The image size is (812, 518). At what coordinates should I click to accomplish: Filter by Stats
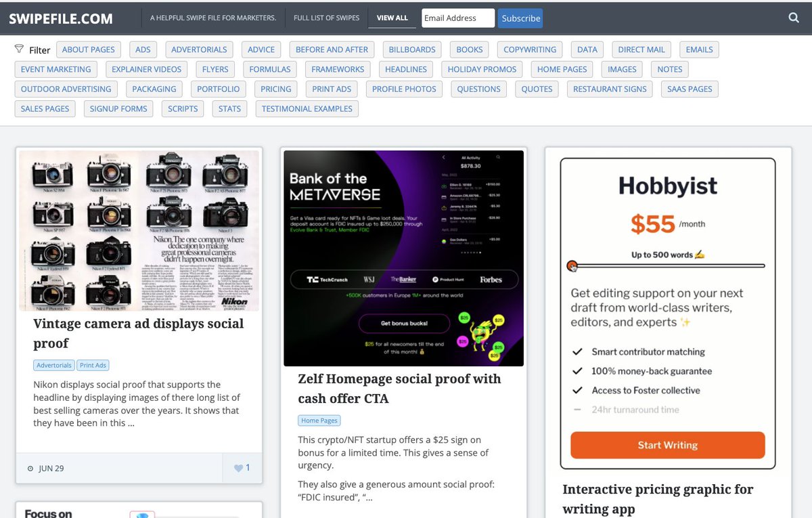click(230, 108)
